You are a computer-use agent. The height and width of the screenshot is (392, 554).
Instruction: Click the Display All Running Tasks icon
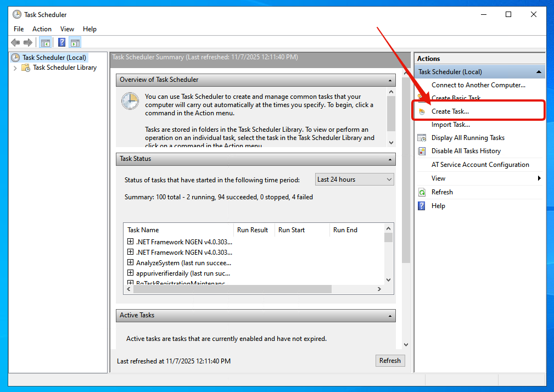422,138
